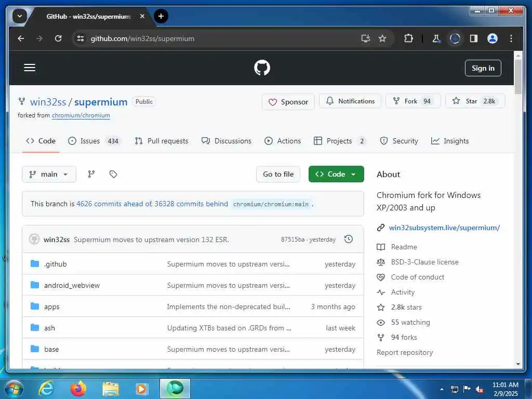
Task: Click the 36328 commits behind link
Action: point(191,204)
